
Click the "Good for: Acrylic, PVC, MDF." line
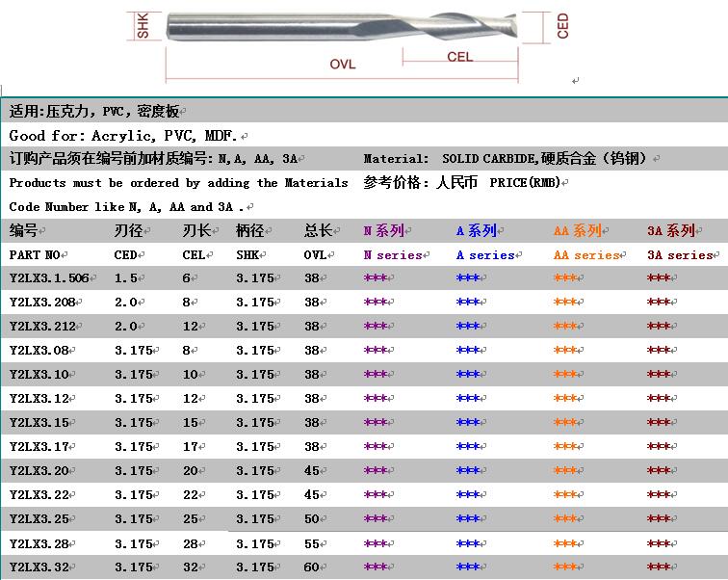(124, 136)
